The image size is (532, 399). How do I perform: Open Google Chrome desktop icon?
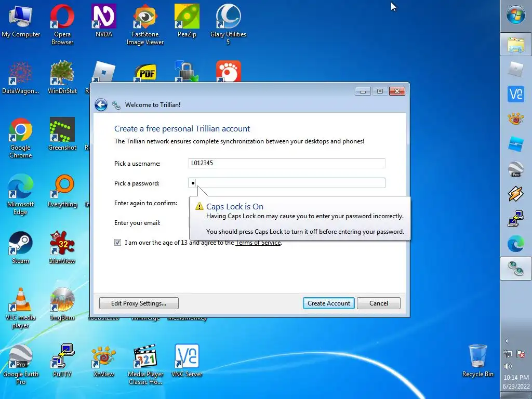point(20,138)
